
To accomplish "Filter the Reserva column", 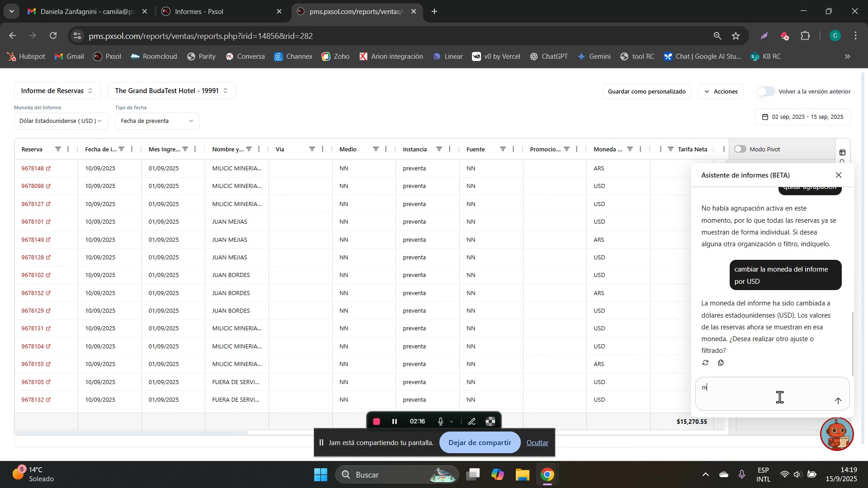I will (x=58, y=149).
